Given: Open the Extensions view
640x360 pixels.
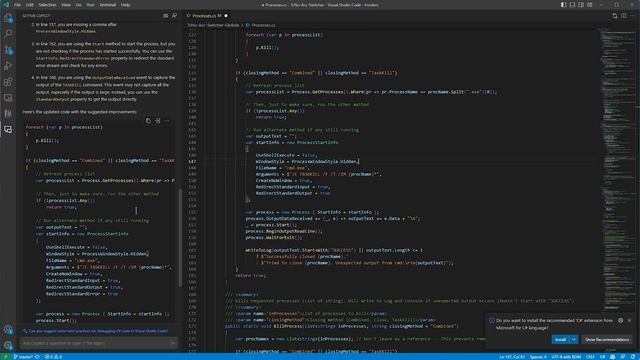Looking at the screenshot, I should pos(8,82).
